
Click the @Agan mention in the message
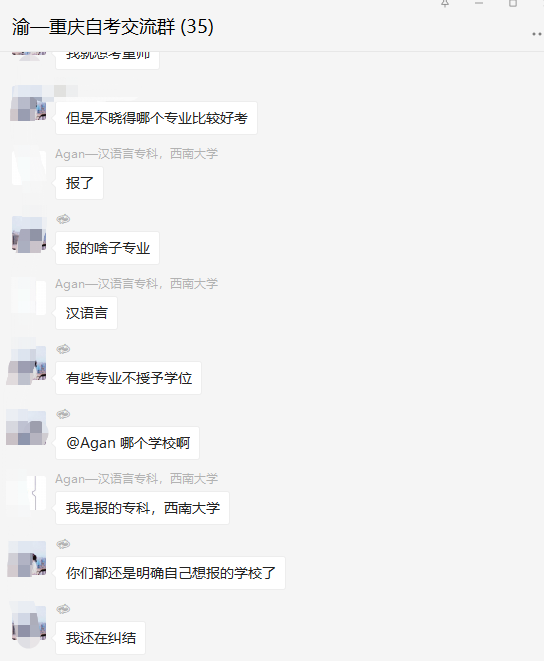91,443
